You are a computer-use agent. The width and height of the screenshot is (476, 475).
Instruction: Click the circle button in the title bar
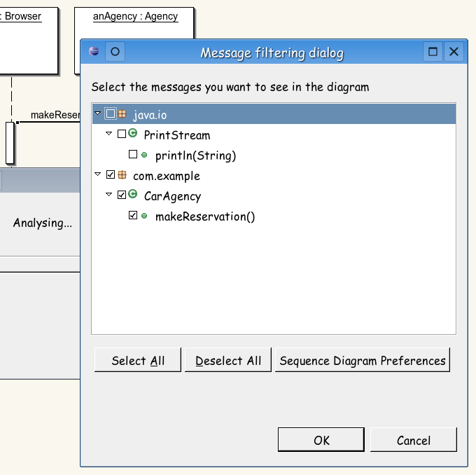click(115, 52)
